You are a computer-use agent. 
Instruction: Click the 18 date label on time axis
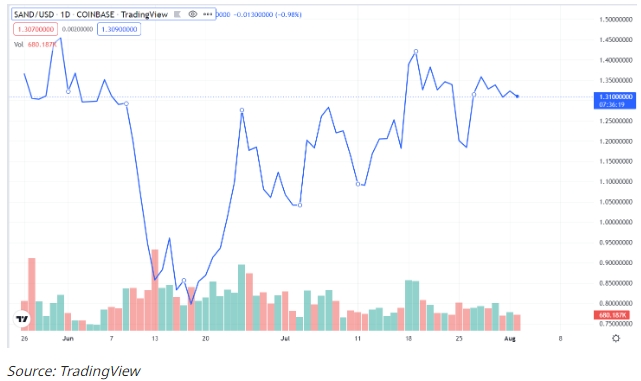[408, 338]
